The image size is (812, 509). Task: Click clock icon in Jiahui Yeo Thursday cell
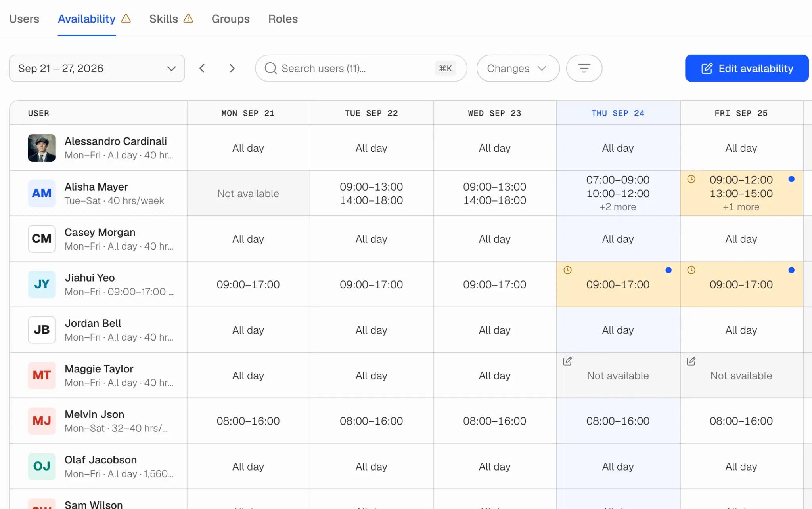pos(568,270)
